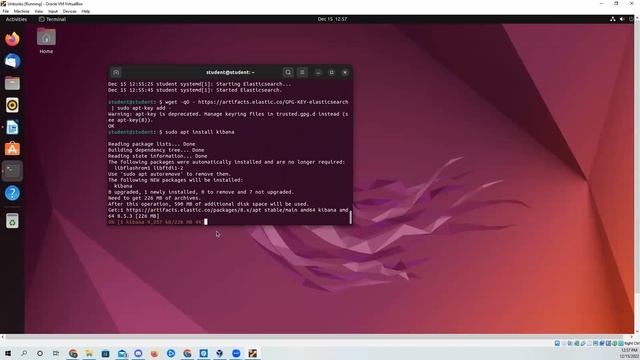640x360 pixels.
Task: Open the VirtualBox Machine menu
Action: pyautogui.click(x=21, y=11)
